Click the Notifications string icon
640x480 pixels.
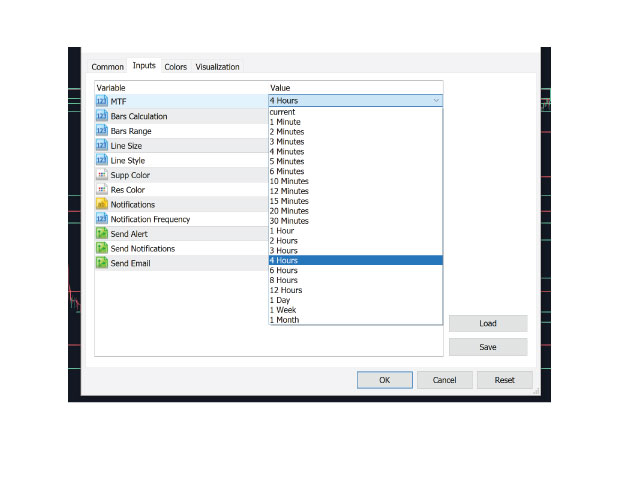tap(102, 204)
